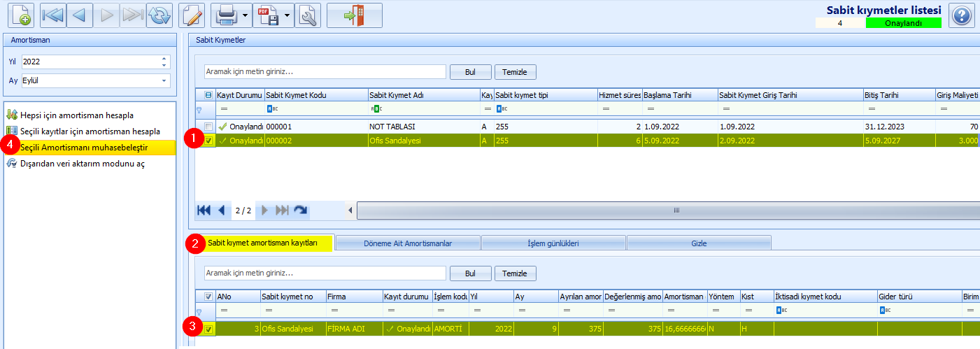The height and width of the screenshot is (349, 980).
Task: Click the refresh icon in the toolbar
Action: (159, 15)
